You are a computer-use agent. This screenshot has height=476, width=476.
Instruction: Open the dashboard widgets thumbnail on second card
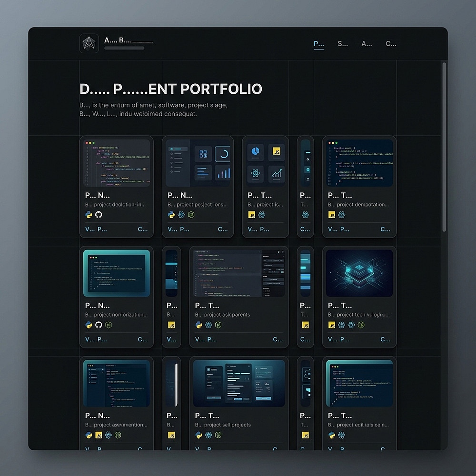point(198,163)
